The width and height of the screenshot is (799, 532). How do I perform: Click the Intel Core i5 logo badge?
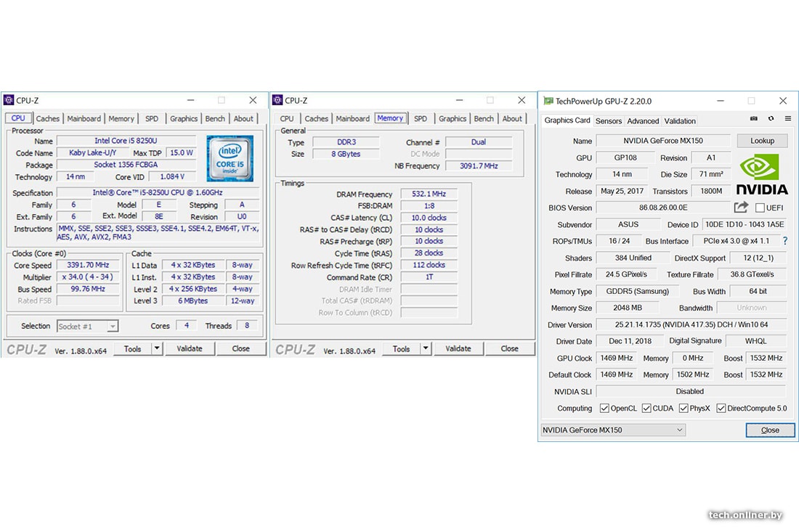230,158
